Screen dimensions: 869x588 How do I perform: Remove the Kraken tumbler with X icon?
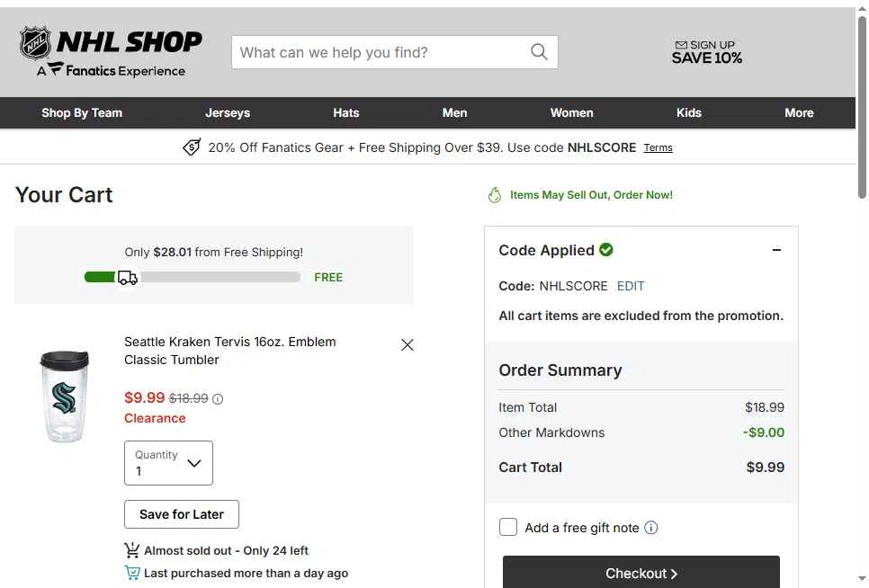point(408,345)
